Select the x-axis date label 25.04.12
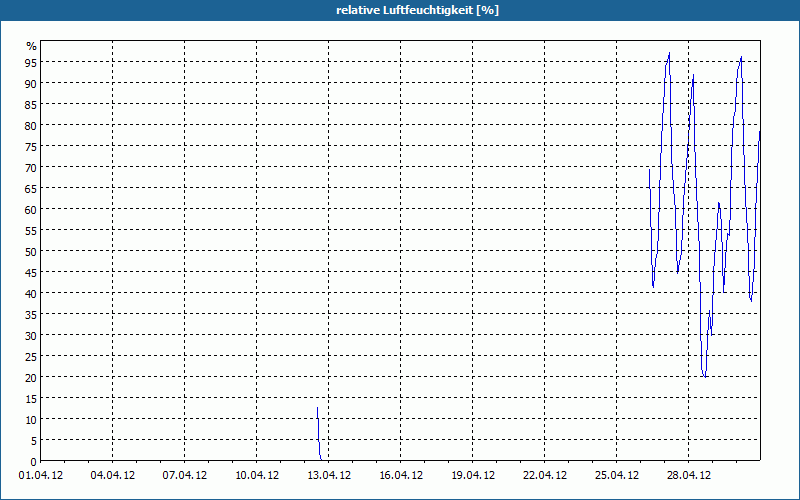The width and height of the screenshot is (800, 500). (616, 476)
